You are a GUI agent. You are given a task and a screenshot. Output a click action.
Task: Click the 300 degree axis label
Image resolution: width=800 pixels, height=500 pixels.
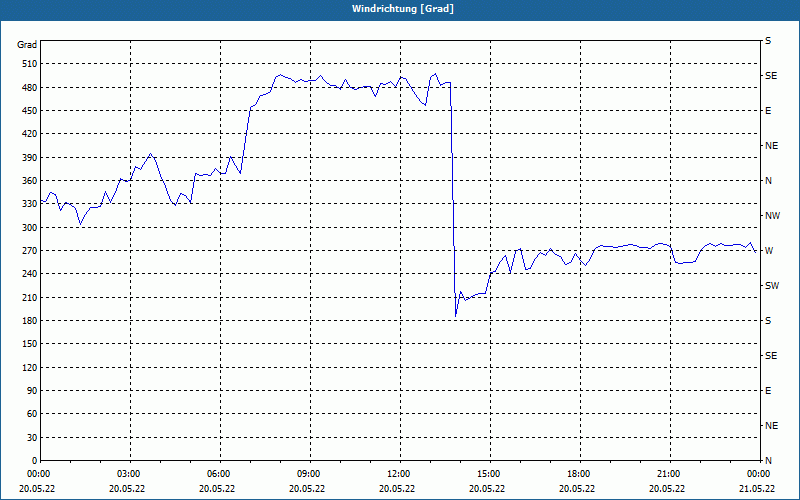[30, 227]
